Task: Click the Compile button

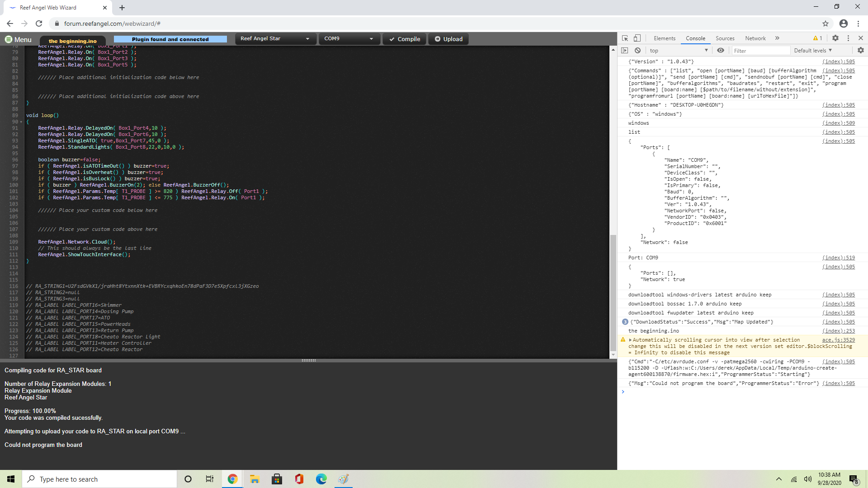Action: point(405,39)
